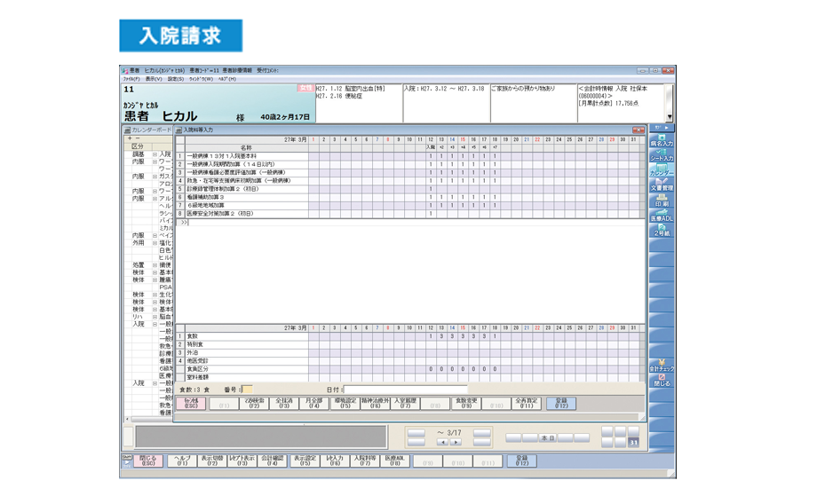Open the 病名入力 sidebar icon

tap(662, 139)
